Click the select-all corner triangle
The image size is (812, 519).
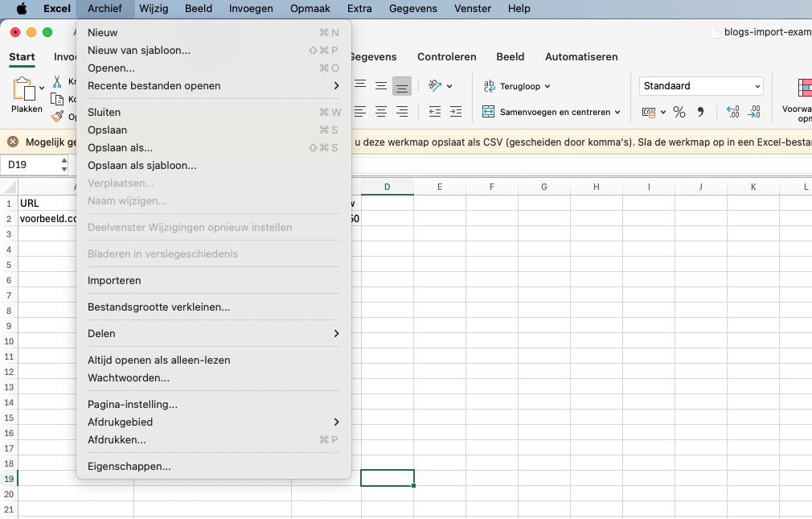[x=10, y=187]
